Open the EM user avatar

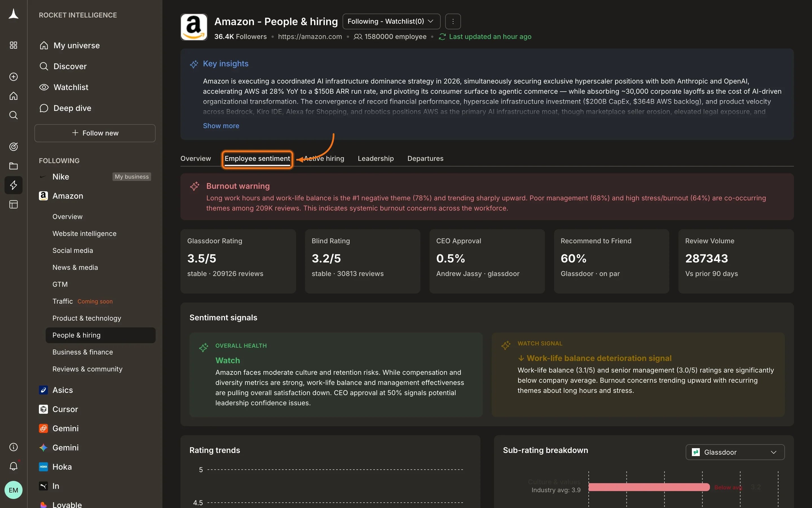tap(14, 490)
